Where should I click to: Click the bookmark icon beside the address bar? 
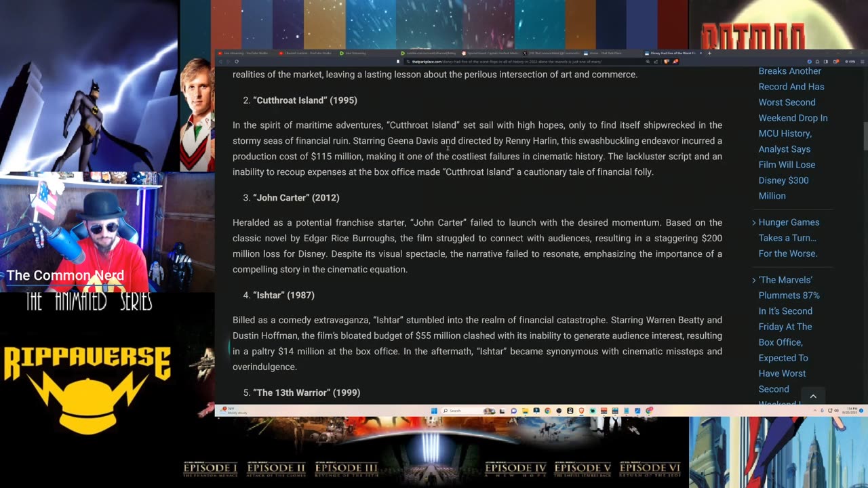tap(398, 62)
